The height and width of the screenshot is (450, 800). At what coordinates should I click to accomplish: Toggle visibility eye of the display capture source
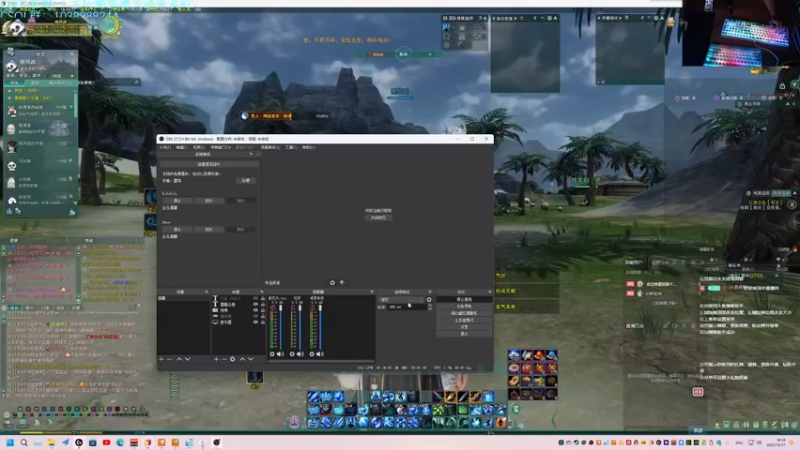256,322
